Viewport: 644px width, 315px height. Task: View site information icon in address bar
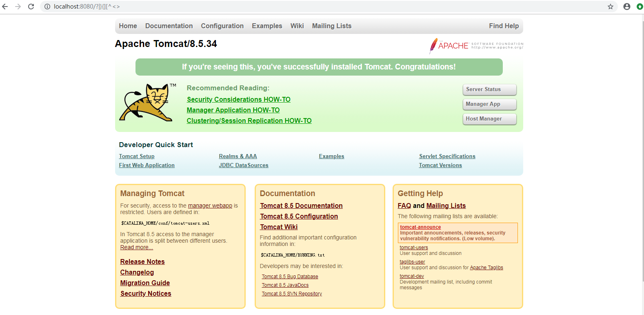(47, 7)
